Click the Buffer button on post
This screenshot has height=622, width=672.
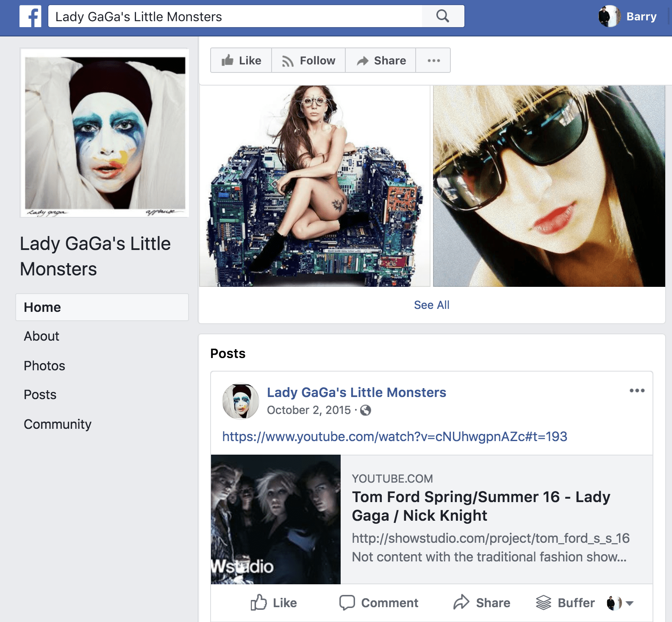point(565,603)
